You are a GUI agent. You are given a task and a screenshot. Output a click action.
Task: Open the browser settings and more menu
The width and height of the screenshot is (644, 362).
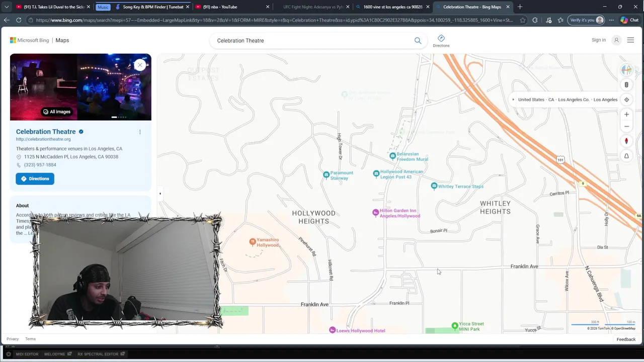611,20
